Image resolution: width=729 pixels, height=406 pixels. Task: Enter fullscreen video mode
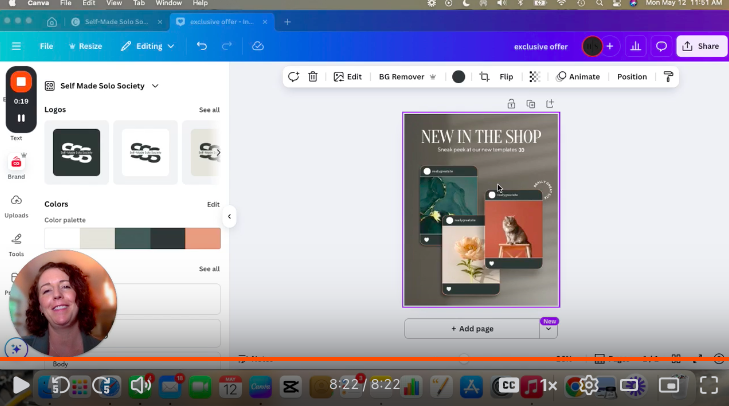[x=709, y=386]
